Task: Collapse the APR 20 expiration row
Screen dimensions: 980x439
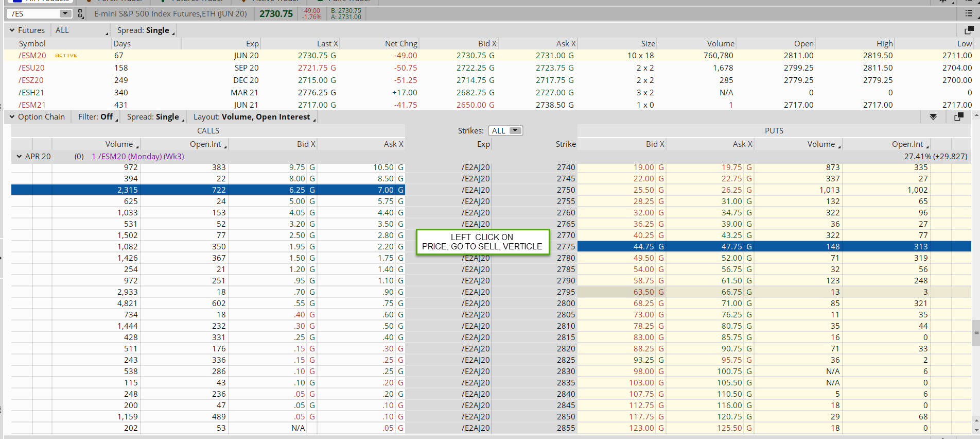Action: pyautogui.click(x=19, y=157)
